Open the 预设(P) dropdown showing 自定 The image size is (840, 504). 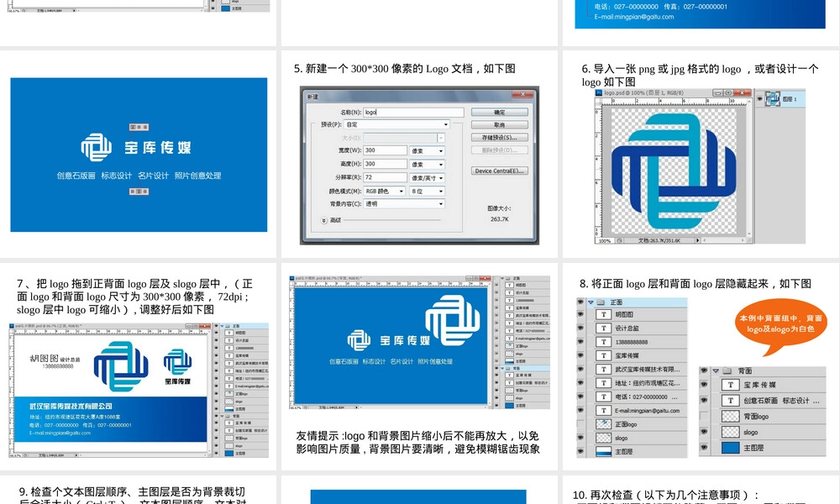397,124
